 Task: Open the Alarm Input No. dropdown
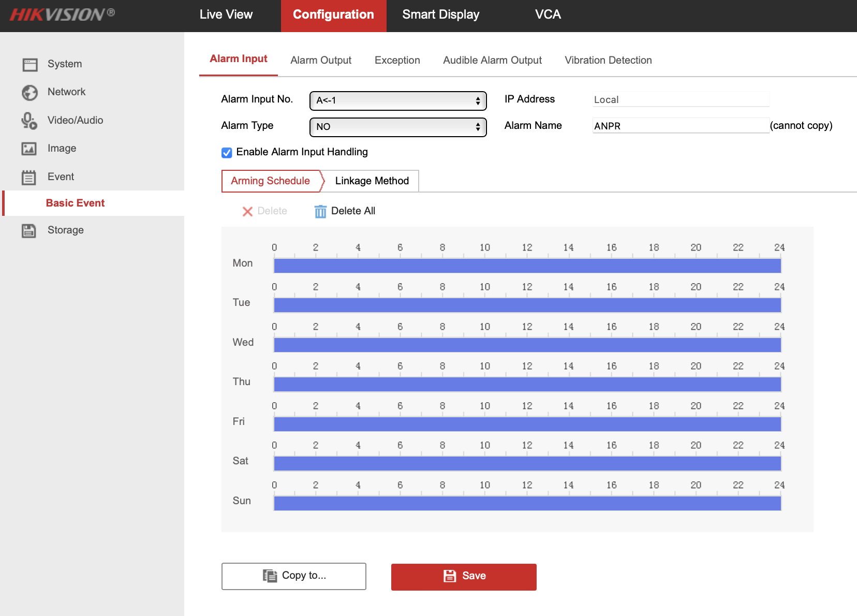[397, 101]
